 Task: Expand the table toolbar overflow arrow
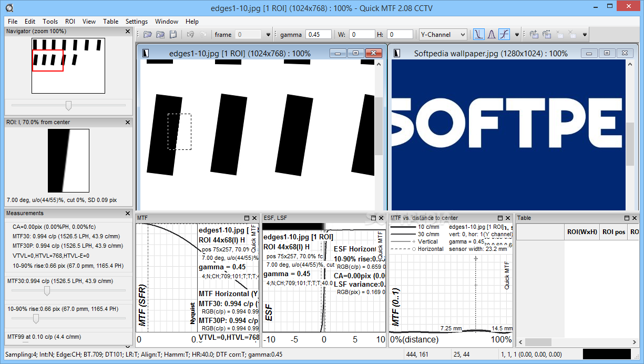(585, 35)
